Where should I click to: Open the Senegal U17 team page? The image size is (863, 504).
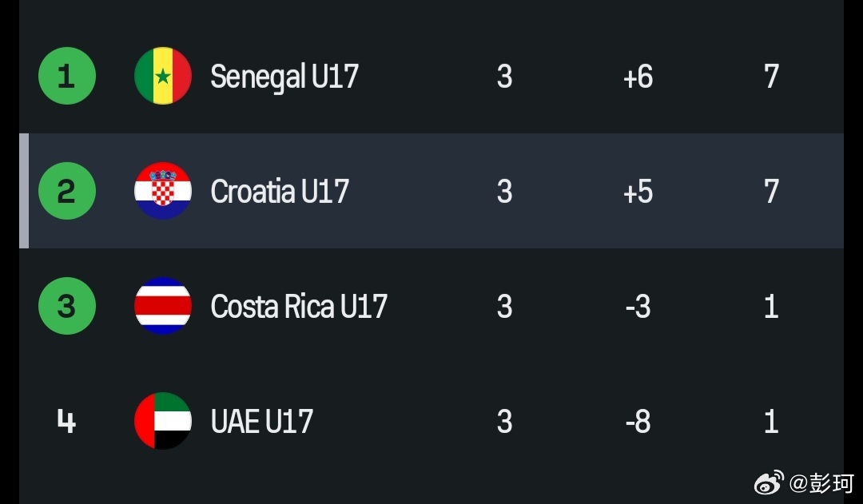pos(284,77)
